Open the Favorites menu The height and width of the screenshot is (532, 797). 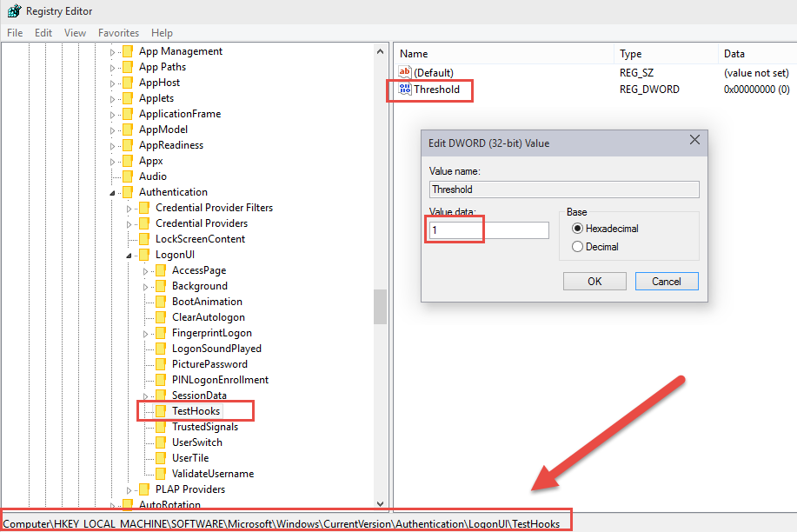118,32
